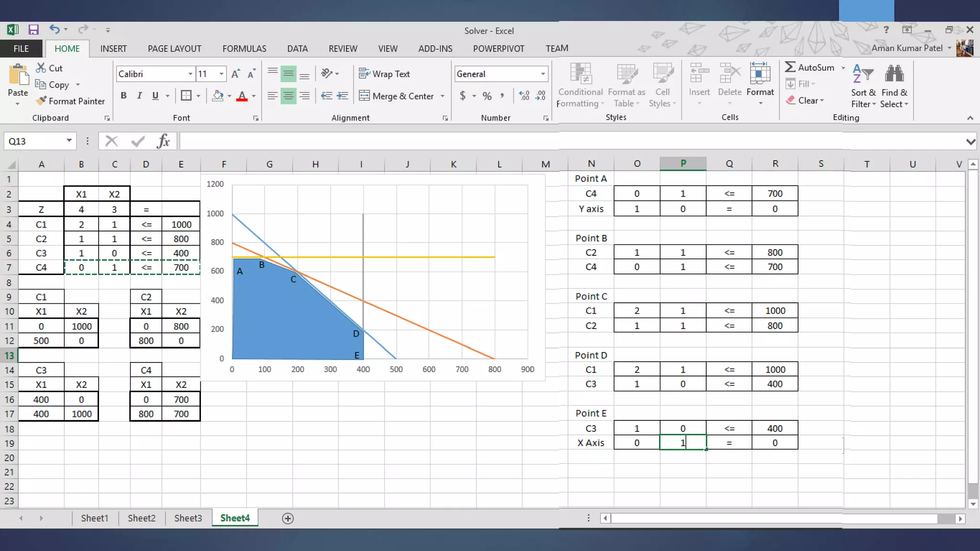This screenshot has height=551, width=980.
Task: Click the Insert Function fx icon
Action: pyautogui.click(x=163, y=141)
